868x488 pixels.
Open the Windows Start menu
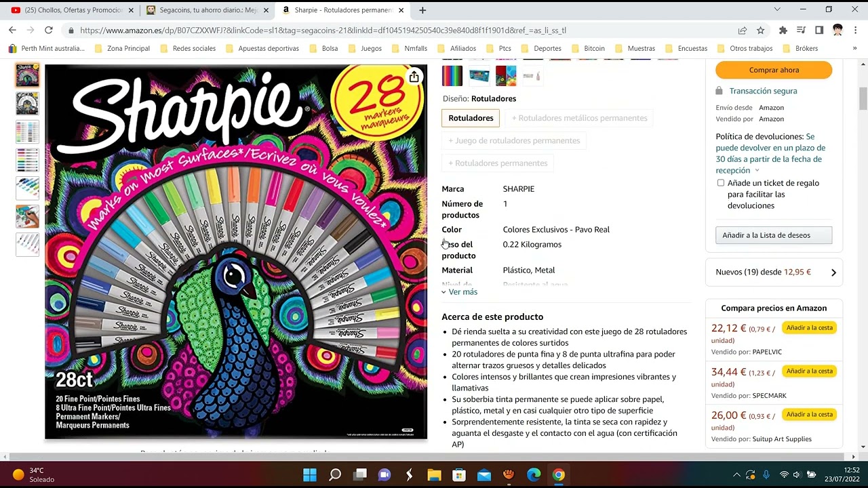tap(309, 474)
